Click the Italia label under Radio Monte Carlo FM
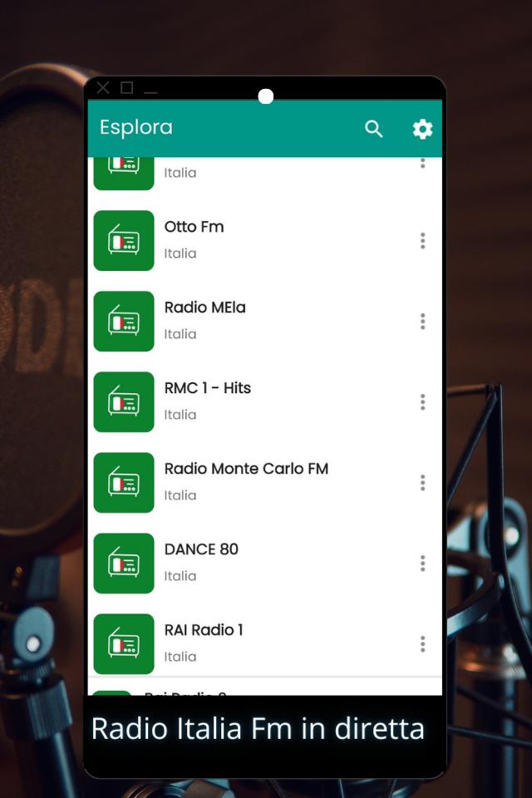Viewport: 532px width, 798px height. (180, 495)
